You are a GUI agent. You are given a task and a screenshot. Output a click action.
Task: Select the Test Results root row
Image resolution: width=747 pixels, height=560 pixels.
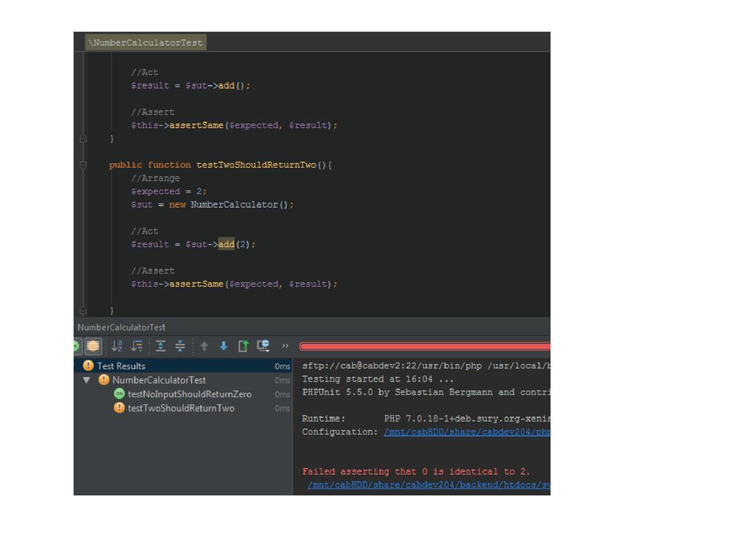pos(183,366)
